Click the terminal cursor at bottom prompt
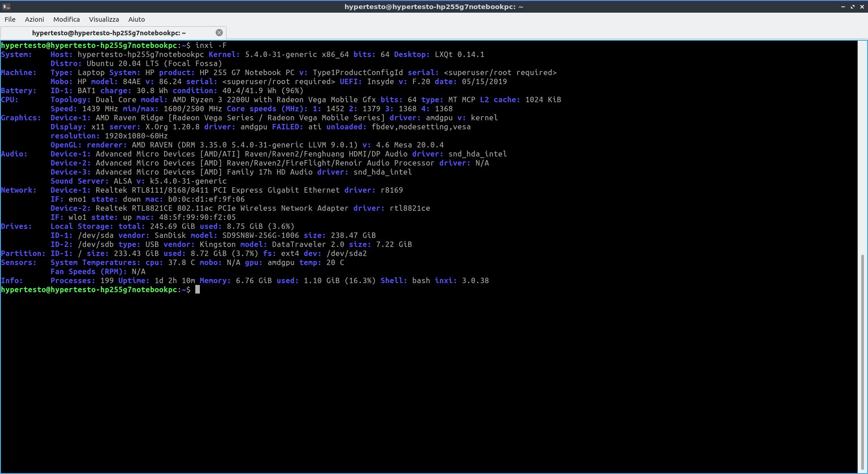The height and width of the screenshot is (474, 868). click(198, 289)
